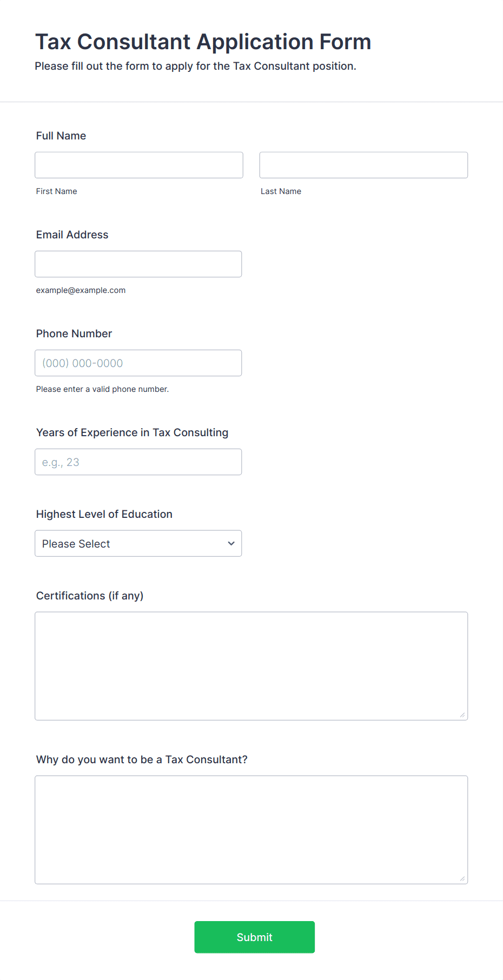Click the Full Name field label
The image size is (503, 980).
(x=61, y=136)
